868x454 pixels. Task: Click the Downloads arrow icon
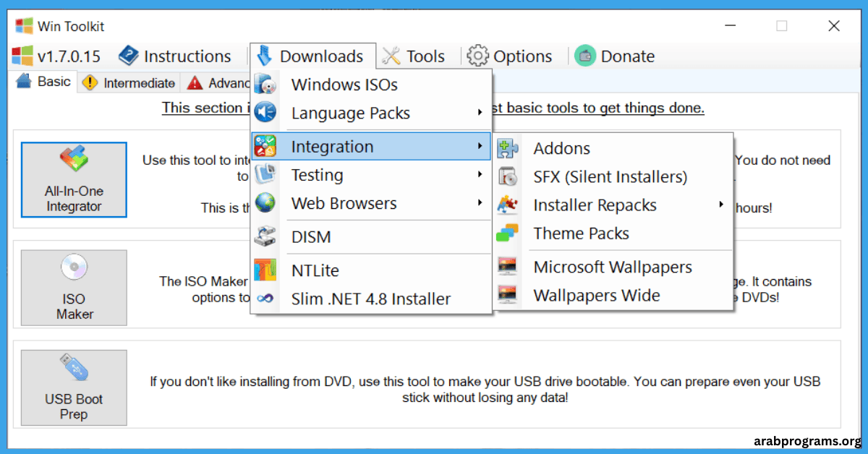pyautogui.click(x=264, y=56)
